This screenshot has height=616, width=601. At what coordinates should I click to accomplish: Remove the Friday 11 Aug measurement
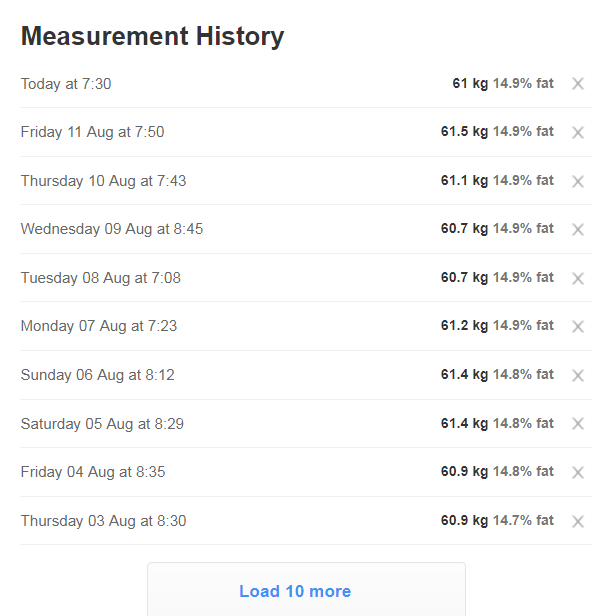click(x=577, y=133)
